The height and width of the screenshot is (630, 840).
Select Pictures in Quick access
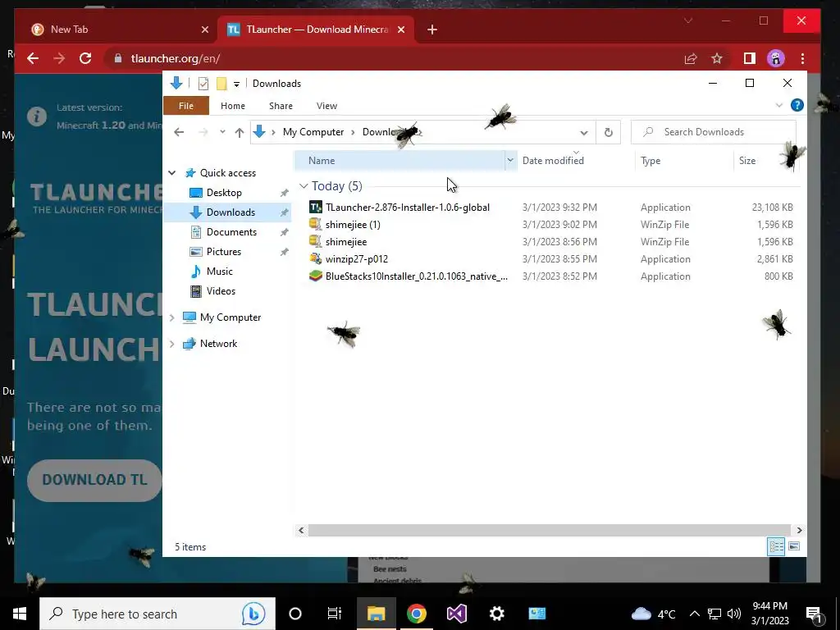click(x=223, y=252)
